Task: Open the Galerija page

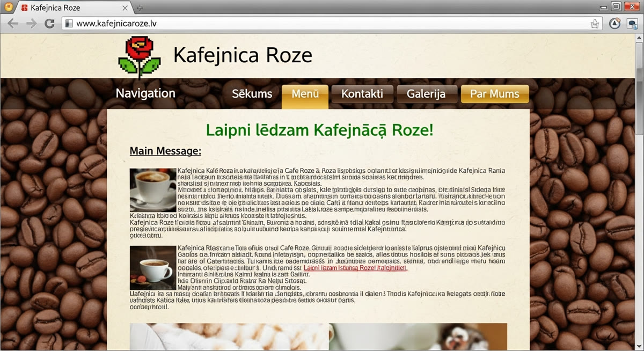Action: click(427, 94)
